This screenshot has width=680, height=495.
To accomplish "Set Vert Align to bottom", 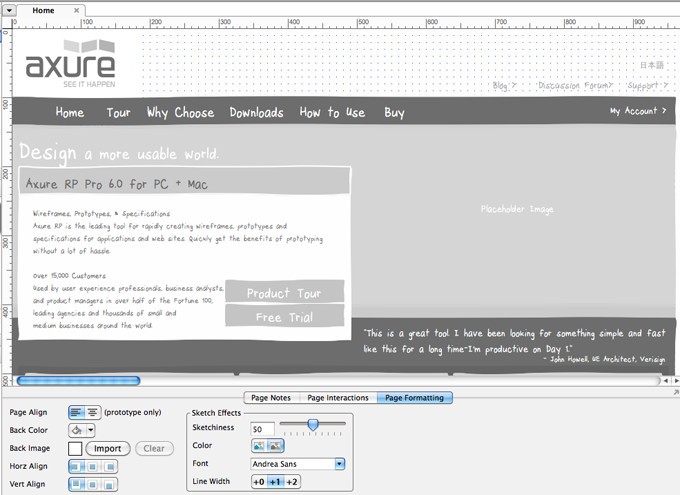I will pyautogui.click(x=109, y=484).
